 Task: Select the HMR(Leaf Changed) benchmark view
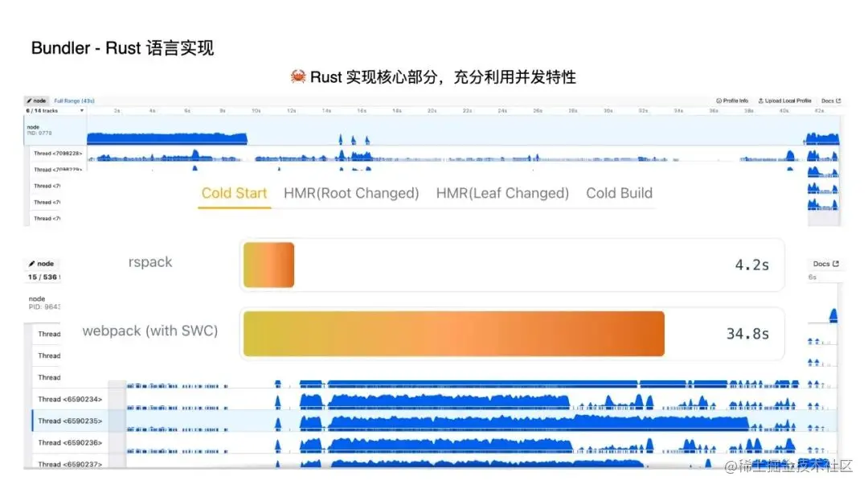pyautogui.click(x=502, y=193)
